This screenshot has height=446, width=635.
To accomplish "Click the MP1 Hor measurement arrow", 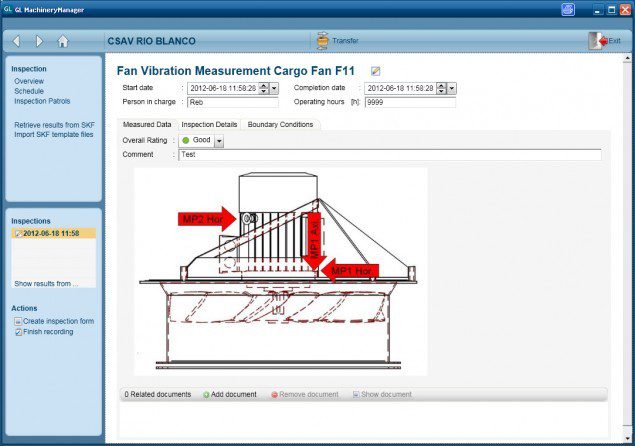I will [x=350, y=271].
